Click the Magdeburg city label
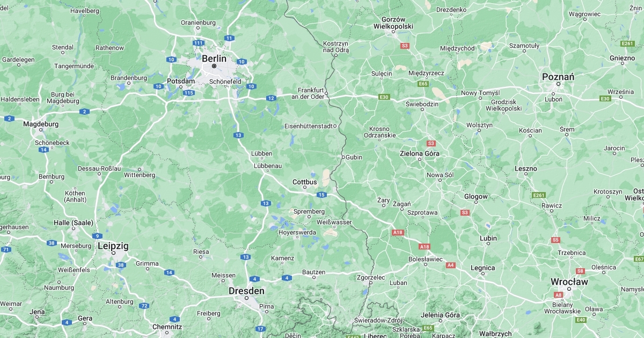Viewport: 644px width, 338px height. pos(41,124)
